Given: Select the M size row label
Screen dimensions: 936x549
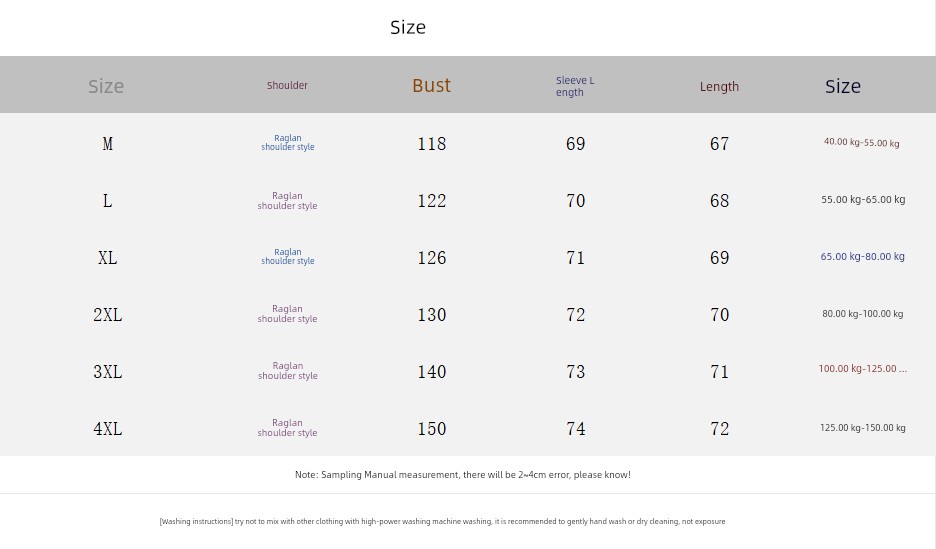Looking at the screenshot, I should 107,144.
